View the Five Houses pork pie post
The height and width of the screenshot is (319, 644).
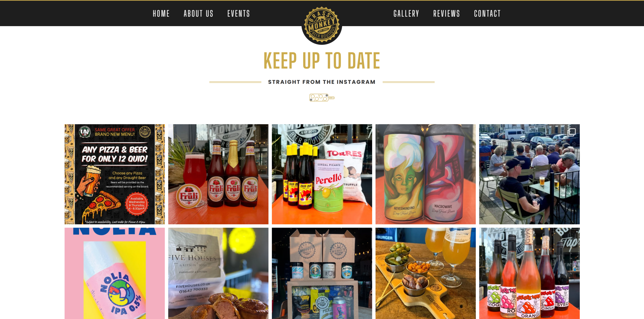click(218, 273)
